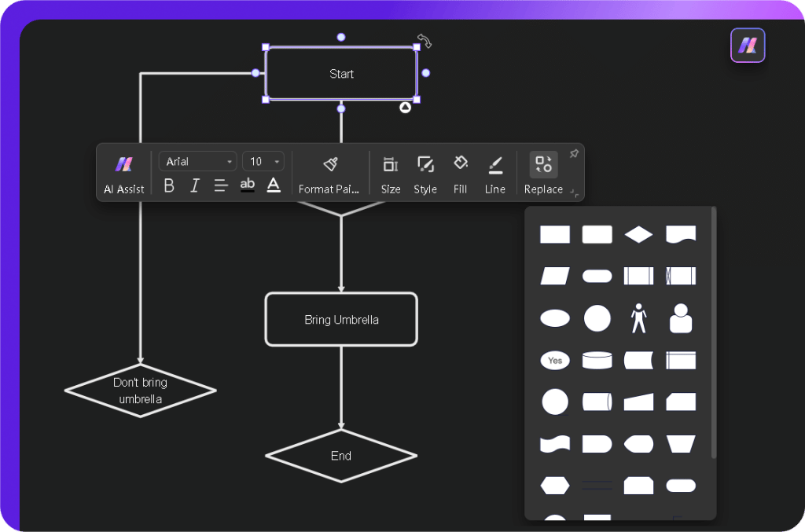Apply the font color swatch

pyautogui.click(x=273, y=185)
